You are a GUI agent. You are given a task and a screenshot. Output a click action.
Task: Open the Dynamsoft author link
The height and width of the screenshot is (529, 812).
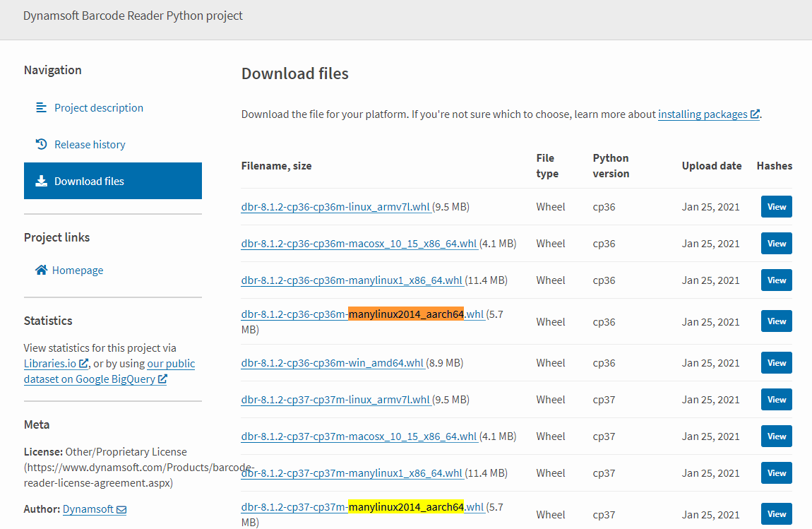coord(88,509)
